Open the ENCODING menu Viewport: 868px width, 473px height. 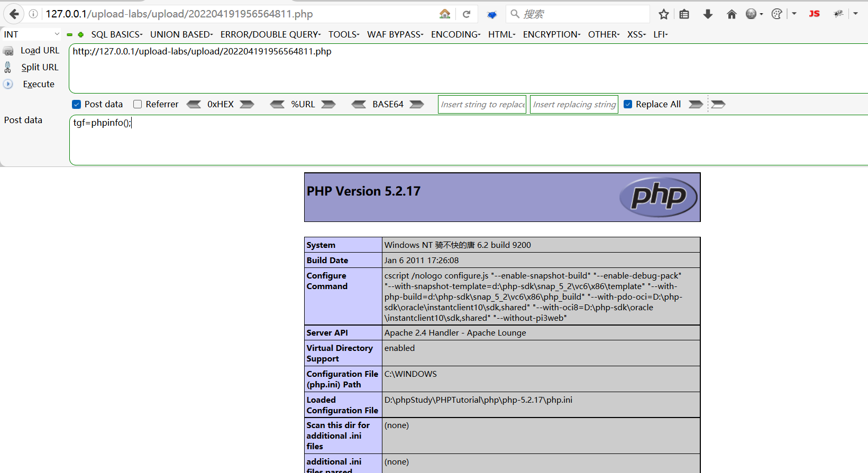455,34
